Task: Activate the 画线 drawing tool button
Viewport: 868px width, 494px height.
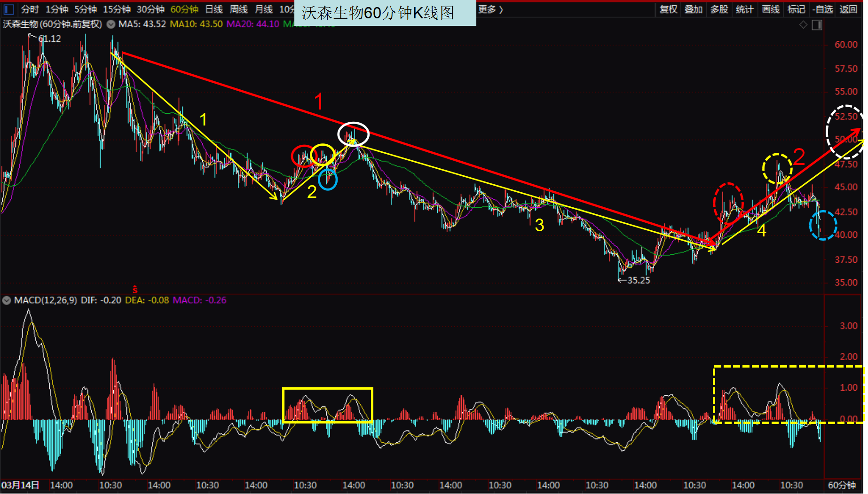Action: [770, 9]
